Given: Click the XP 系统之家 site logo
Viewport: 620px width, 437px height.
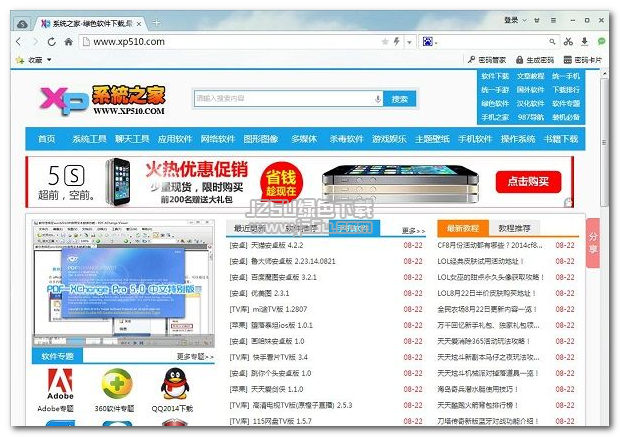Looking at the screenshot, I should click(x=102, y=100).
